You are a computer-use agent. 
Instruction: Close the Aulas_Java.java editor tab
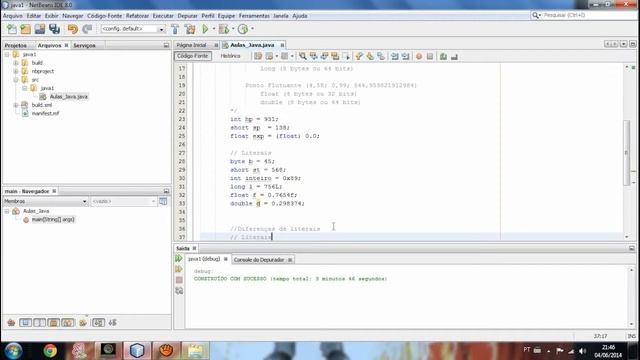pyautogui.click(x=282, y=45)
